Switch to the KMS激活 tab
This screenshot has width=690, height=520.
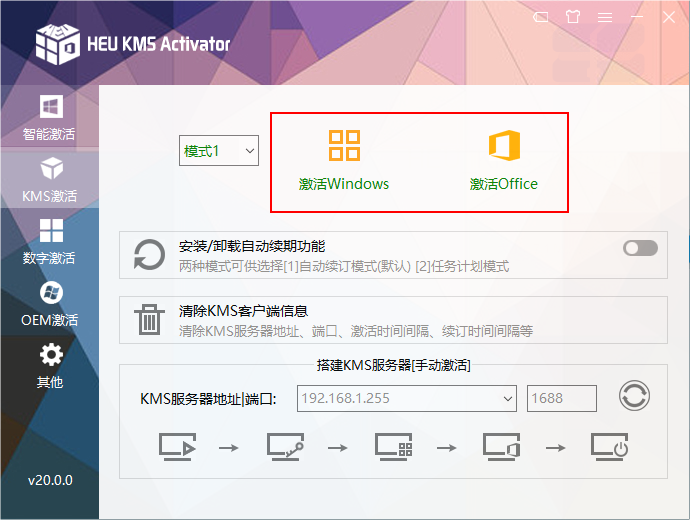(x=49, y=179)
